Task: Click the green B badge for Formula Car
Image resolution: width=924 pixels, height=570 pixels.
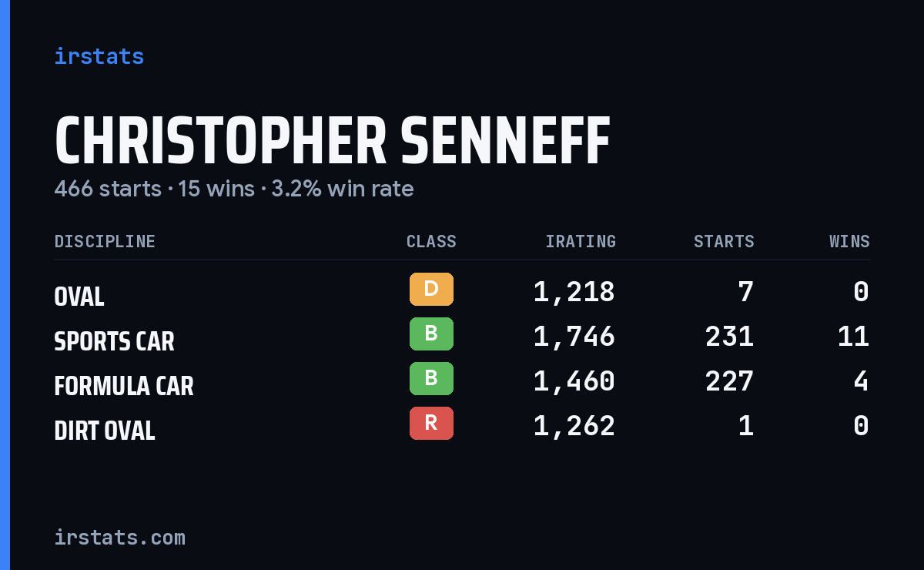Action: tap(431, 379)
